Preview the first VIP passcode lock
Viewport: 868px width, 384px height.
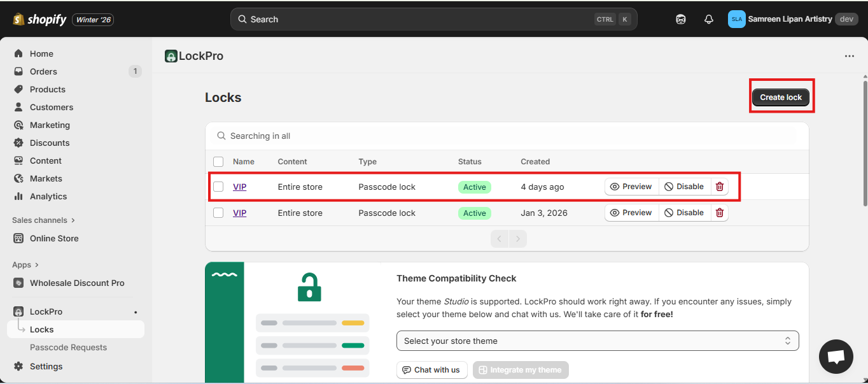click(631, 187)
